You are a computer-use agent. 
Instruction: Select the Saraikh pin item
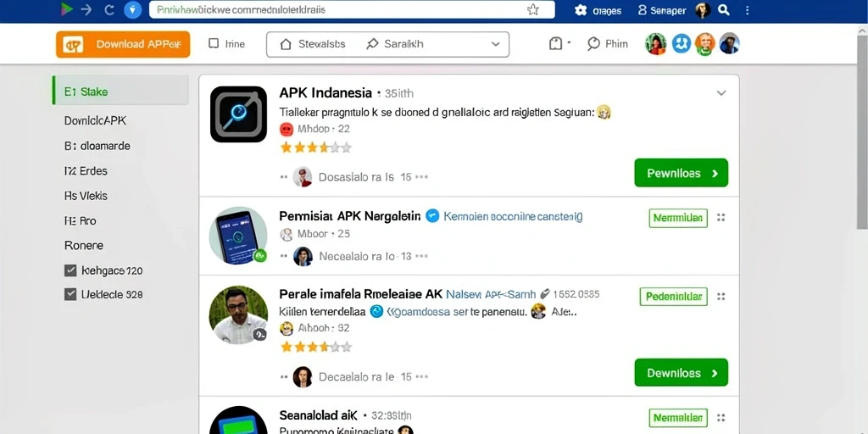click(x=395, y=44)
